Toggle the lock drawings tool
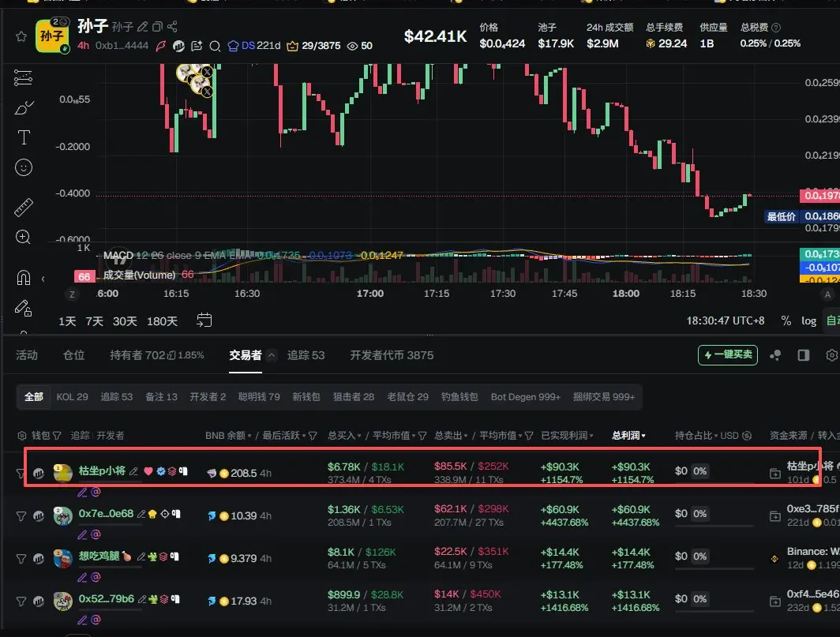This screenshot has width=840, height=637. click(23, 308)
